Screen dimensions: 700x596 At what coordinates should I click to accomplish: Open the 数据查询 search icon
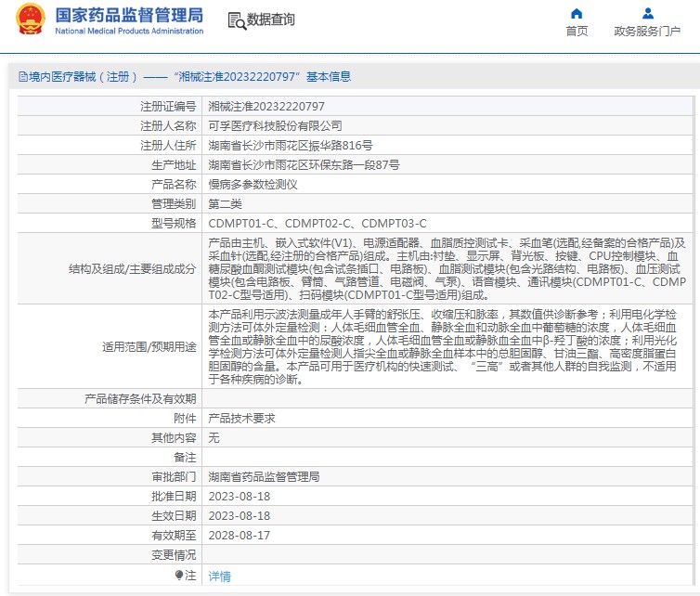[237, 20]
